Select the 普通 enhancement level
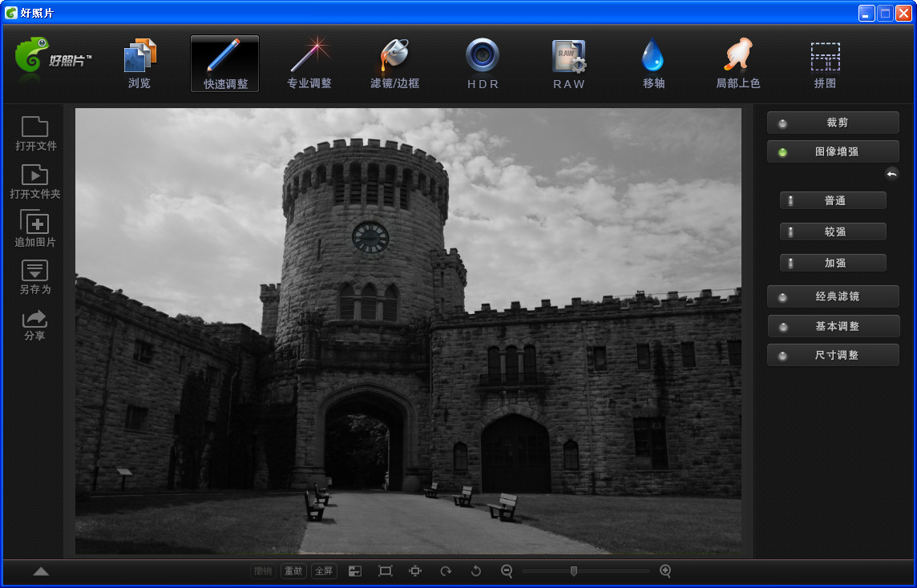This screenshot has height=588, width=917. coord(834,201)
